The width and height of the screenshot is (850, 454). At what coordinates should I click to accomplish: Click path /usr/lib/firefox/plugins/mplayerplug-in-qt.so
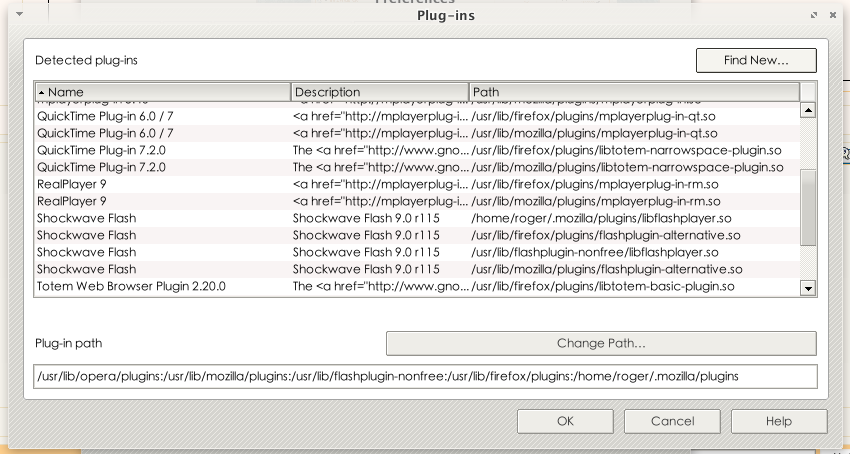pyautogui.click(x=593, y=117)
